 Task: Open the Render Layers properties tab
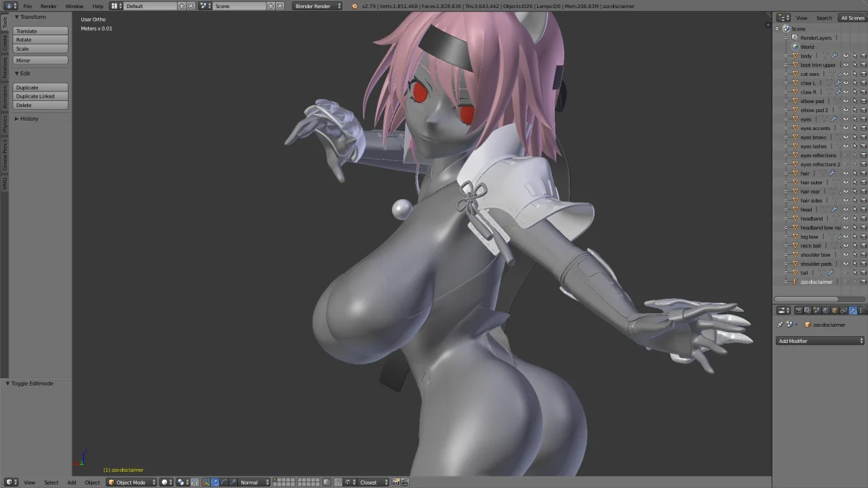pyautogui.click(x=808, y=310)
